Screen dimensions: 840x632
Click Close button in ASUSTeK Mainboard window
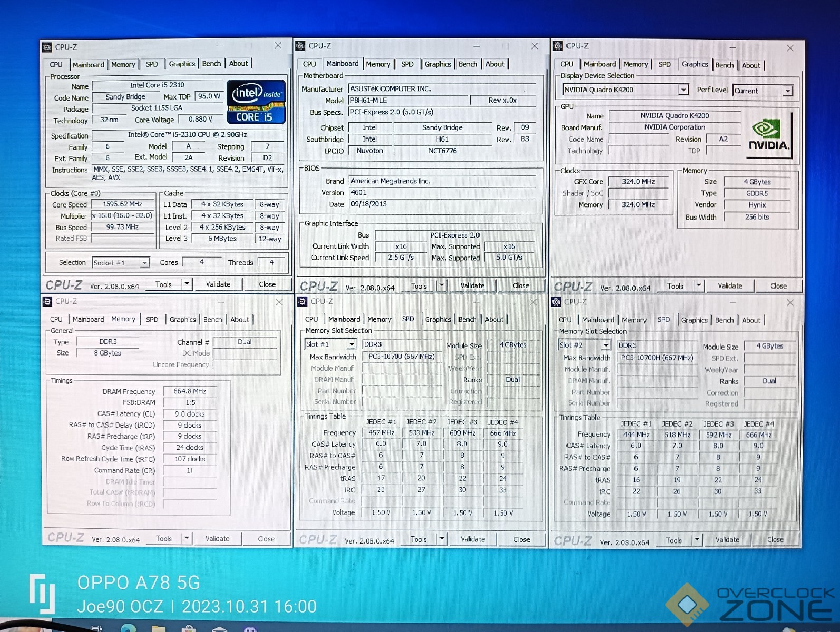tap(521, 285)
